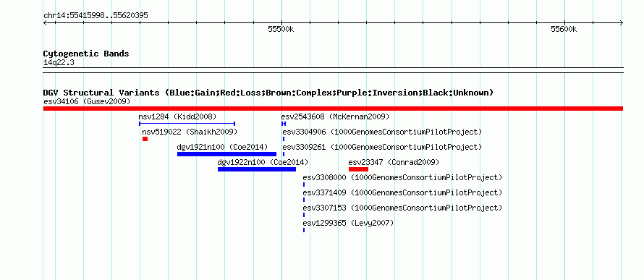644x280 pixels.
Task: Click the chr14:55415998..55620395 coordinate text
Action: coord(96,16)
